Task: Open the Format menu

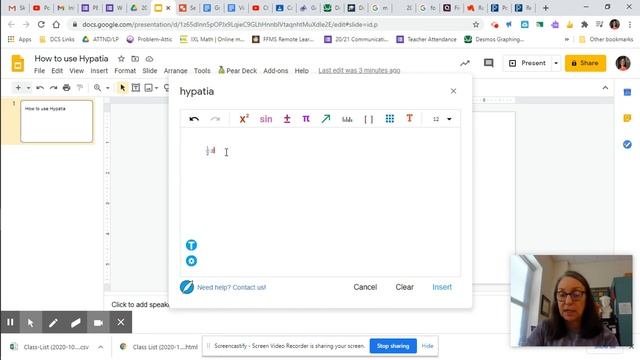Action: (125, 71)
